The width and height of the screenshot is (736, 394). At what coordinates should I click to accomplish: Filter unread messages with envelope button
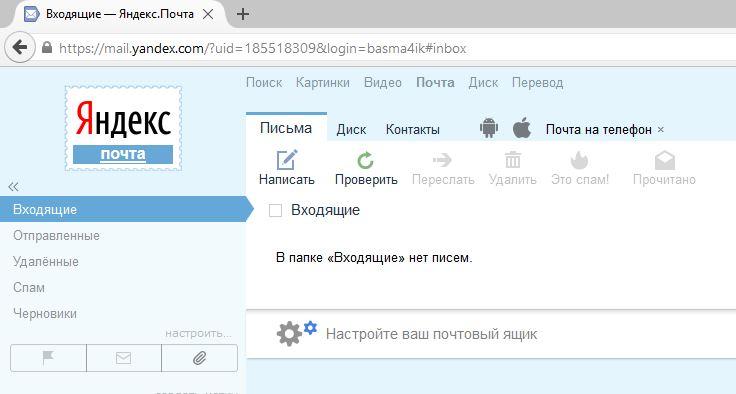[124, 358]
